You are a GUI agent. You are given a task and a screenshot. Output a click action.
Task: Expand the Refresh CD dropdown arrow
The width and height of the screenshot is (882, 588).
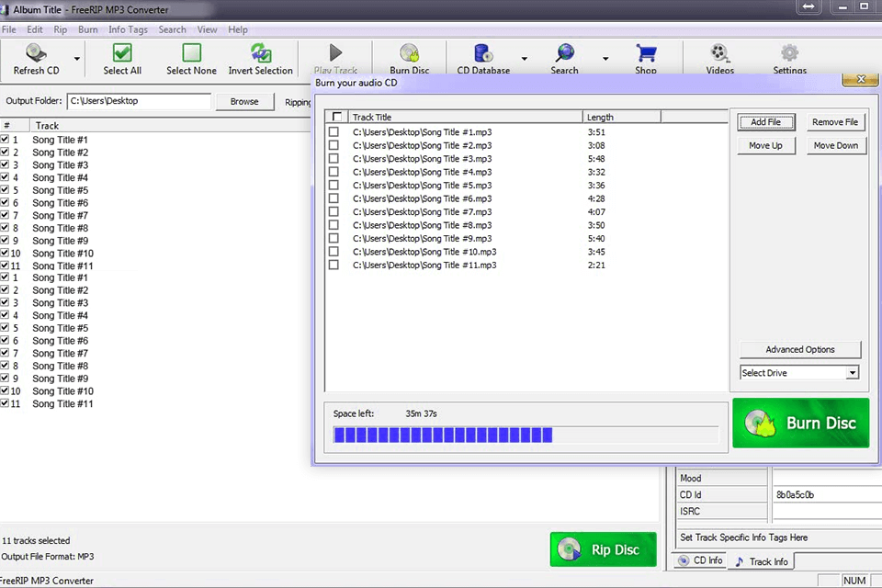(77, 59)
